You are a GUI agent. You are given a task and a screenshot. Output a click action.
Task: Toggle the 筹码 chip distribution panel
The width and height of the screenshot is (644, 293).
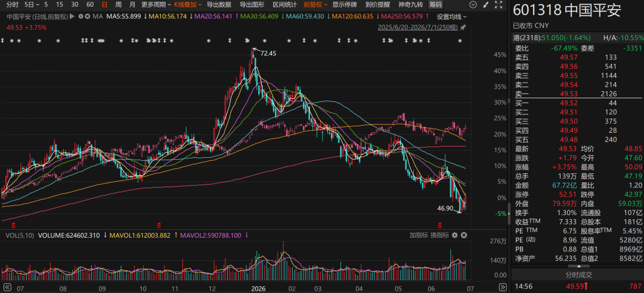(x=436, y=5)
